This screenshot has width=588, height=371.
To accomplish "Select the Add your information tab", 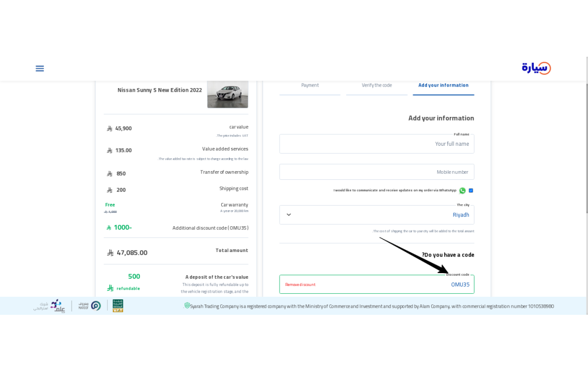I will (x=443, y=86).
